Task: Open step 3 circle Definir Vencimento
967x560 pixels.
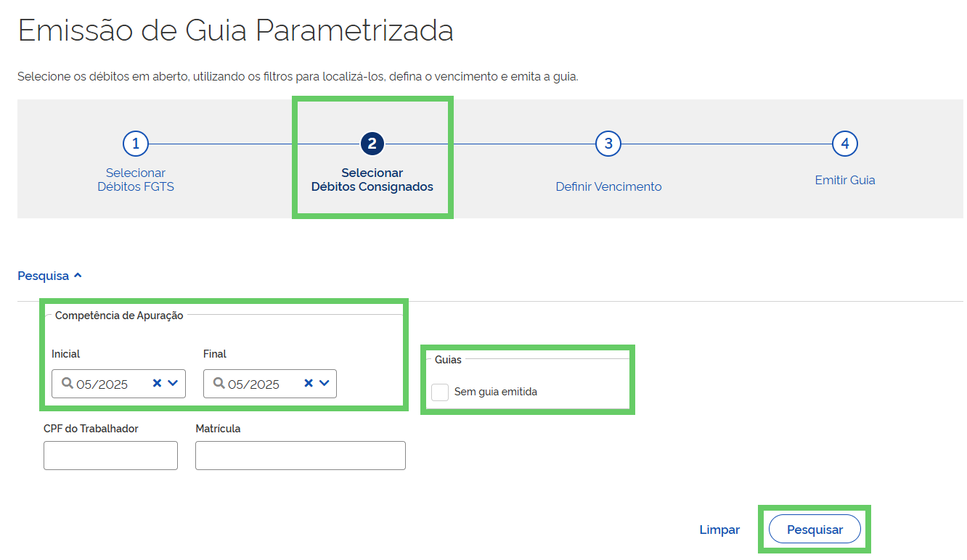Action: (x=608, y=144)
